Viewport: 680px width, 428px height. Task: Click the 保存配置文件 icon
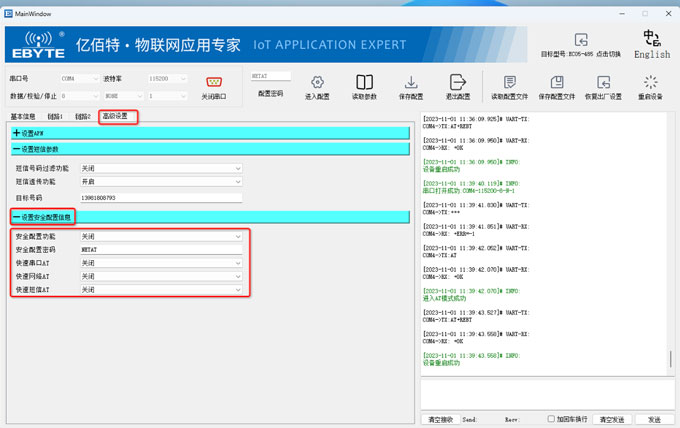click(556, 82)
